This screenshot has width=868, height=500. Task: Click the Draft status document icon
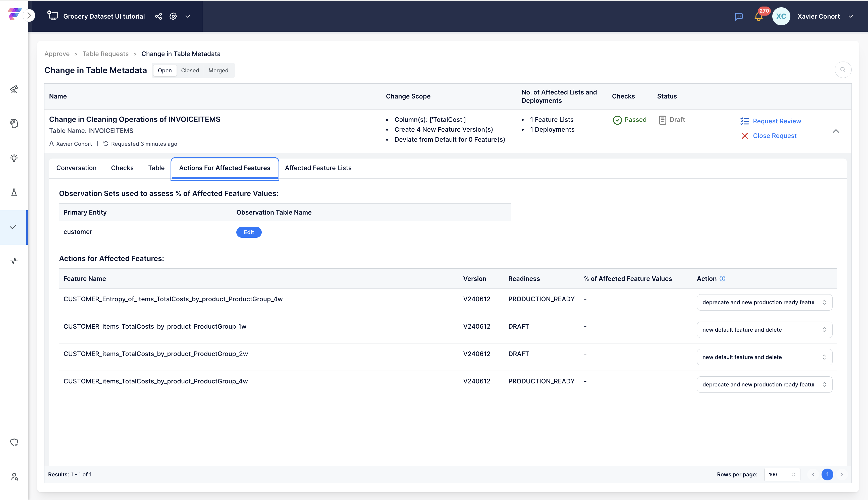662,120
